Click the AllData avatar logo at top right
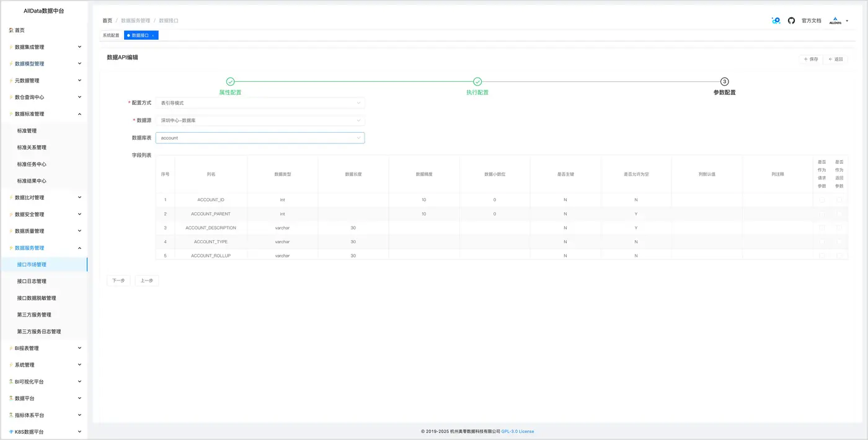 [835, 20]
